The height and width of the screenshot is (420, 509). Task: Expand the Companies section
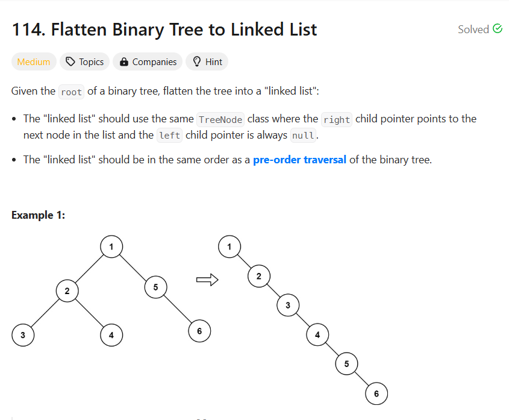point(148,61)
